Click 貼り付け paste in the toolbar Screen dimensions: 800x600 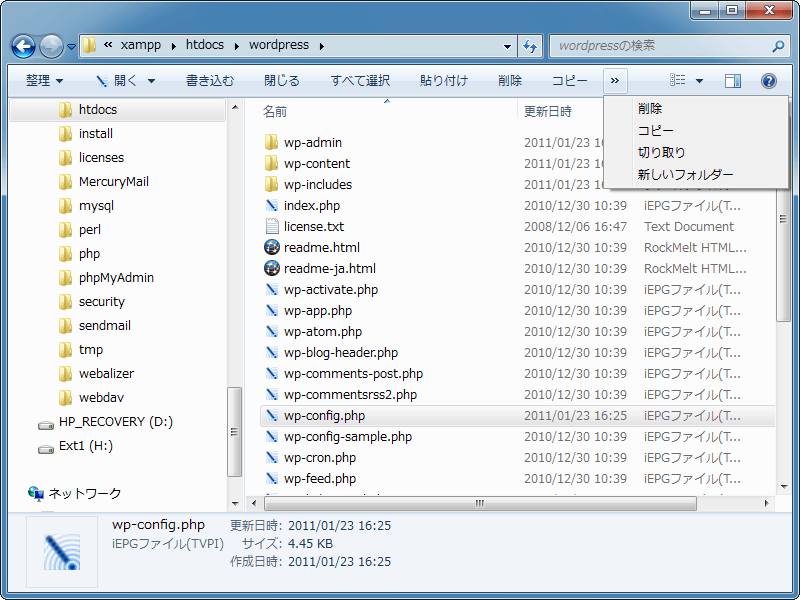(443, 81)
